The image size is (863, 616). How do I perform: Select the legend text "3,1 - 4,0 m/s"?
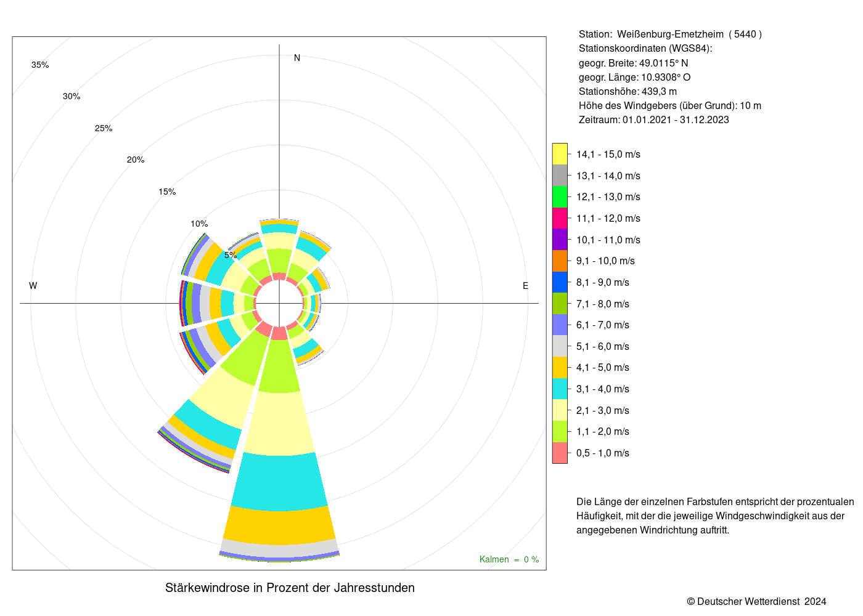click(603, 389)
